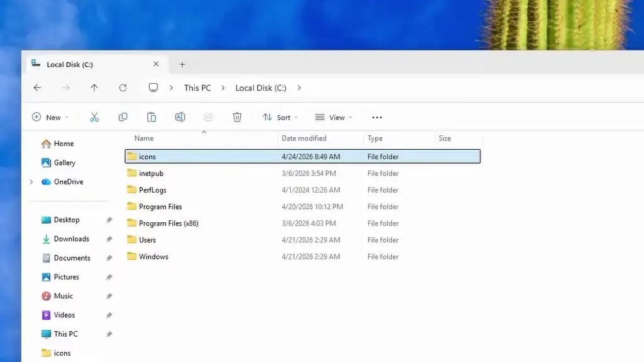Open Gallery in the navigation pane
644x362 pixels.
click(59, 162)
